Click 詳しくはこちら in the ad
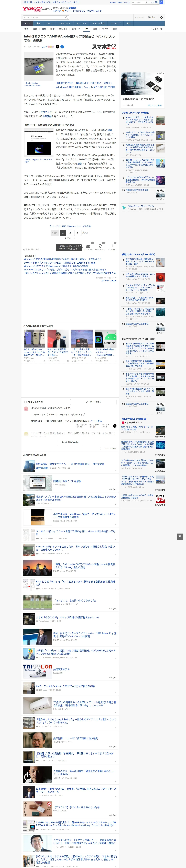 (155, 105)
